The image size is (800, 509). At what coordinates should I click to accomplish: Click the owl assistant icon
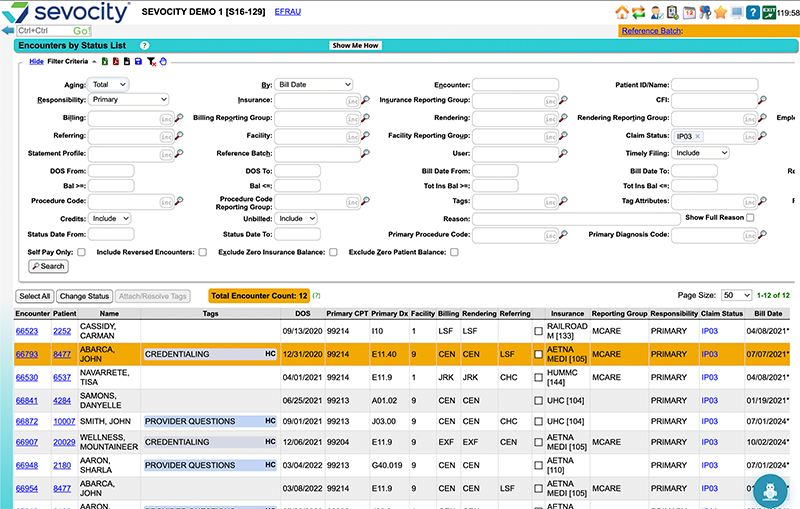pyautogui.click(x=770, y=491)
